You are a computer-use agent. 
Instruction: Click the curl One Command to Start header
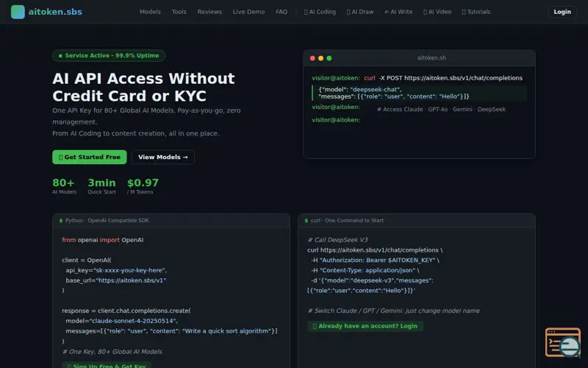(347, 220)
